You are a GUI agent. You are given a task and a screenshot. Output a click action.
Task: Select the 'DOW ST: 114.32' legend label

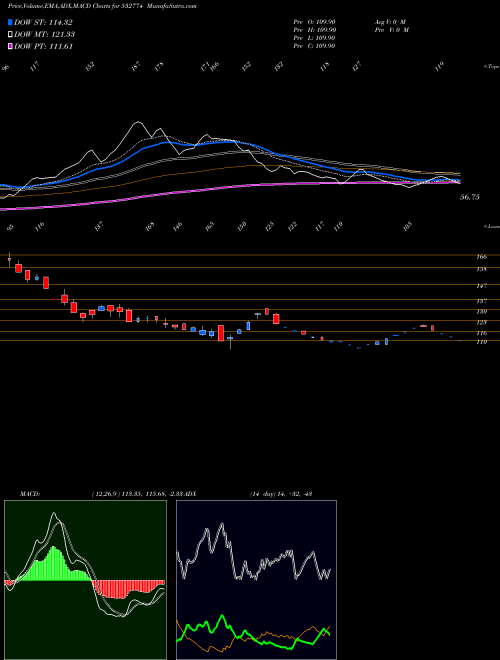pyautogui.click(x=43, y=22)
